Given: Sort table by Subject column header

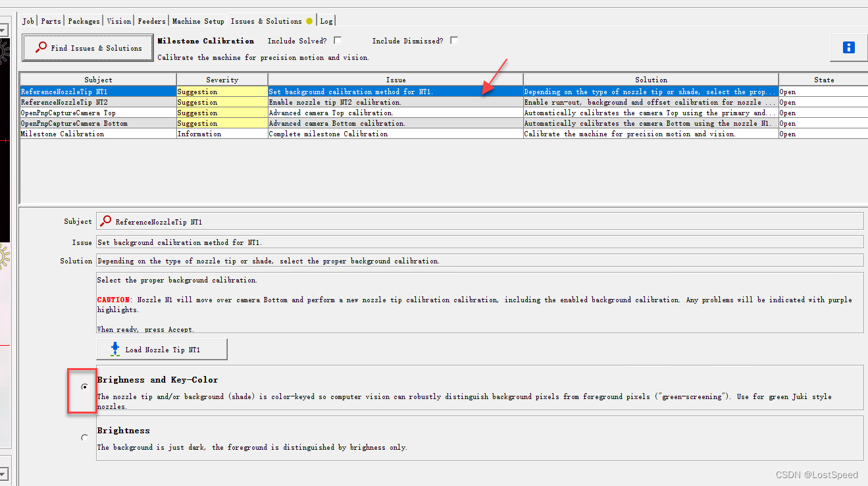Looking at the screenshot, I should 99,80.
